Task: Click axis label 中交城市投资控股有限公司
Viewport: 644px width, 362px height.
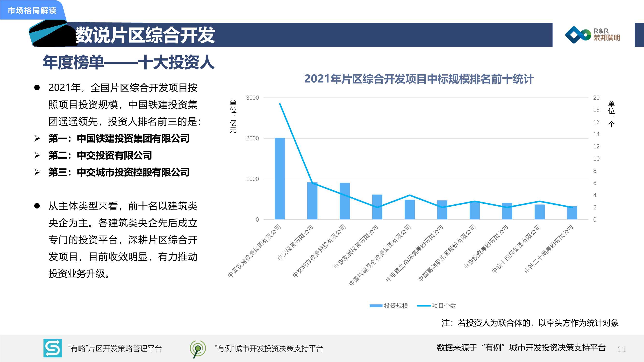Action: 319,251
